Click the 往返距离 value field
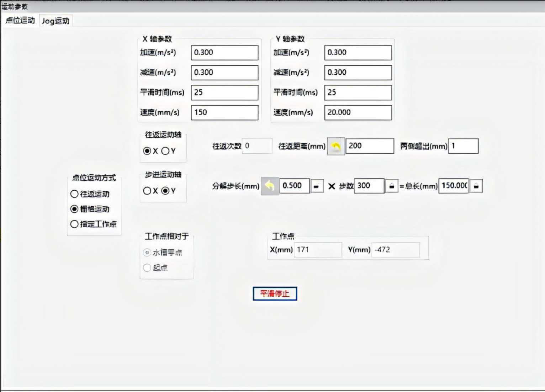Image resolution: width=545 pixels, height=392 pixels. click(x=370, y=146)
